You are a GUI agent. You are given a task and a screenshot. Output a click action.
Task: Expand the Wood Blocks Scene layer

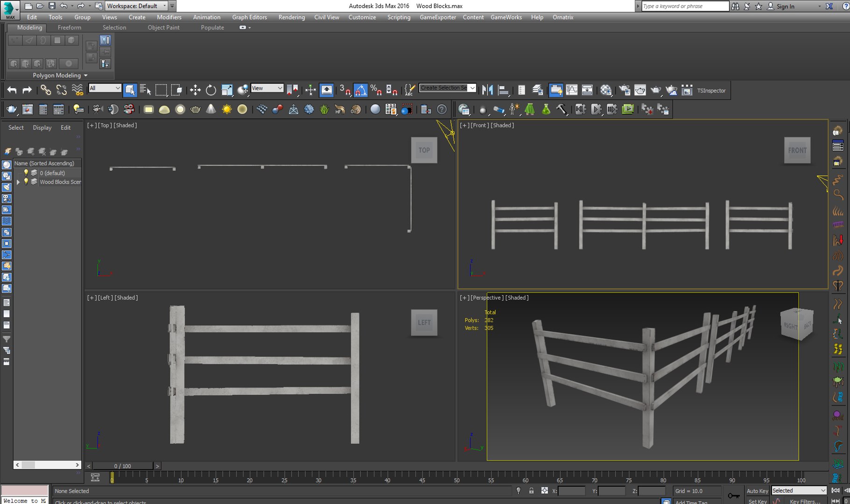(x=18, y=182)
